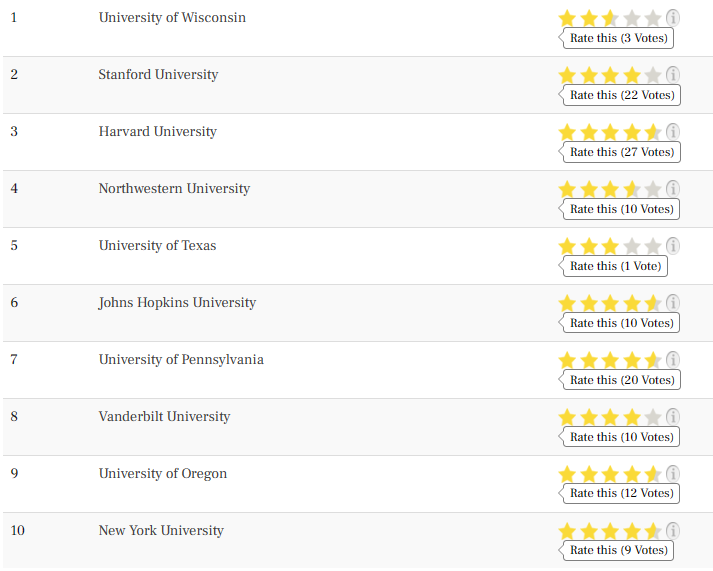Open the info icon next to Harvard University stars
The width and height of the screenshot is (713, 571).
coord(673,132)
